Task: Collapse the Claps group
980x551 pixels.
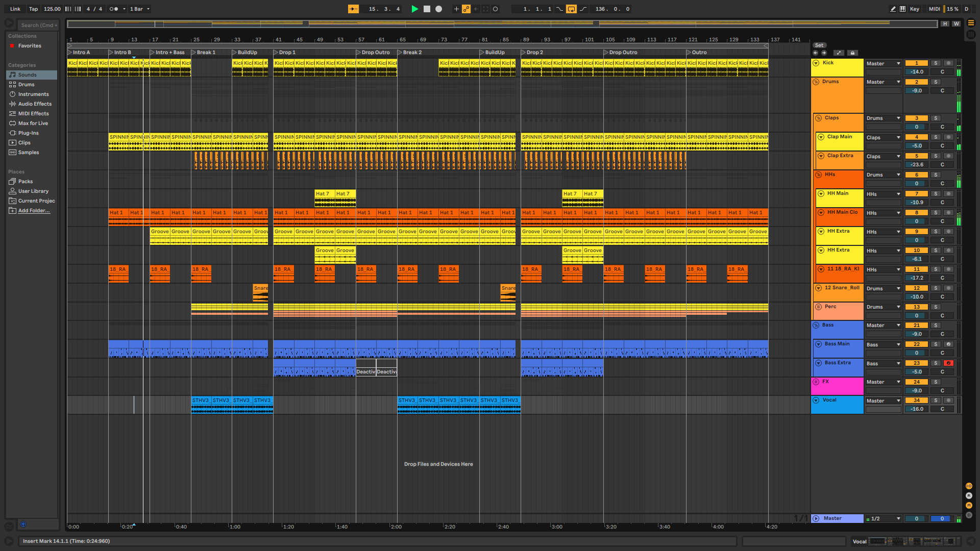Action: [x=818, y=118]
